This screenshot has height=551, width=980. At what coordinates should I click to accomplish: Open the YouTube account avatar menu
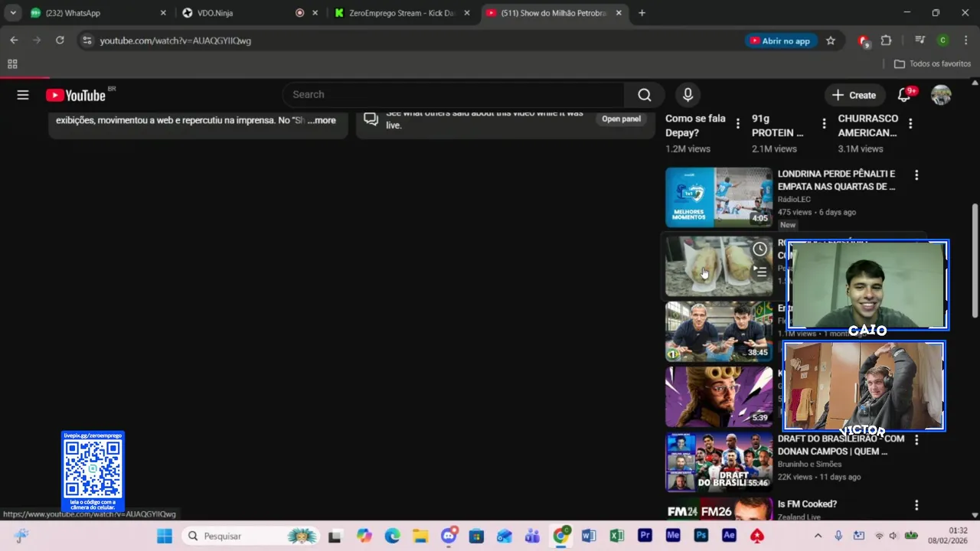point(941,95)
